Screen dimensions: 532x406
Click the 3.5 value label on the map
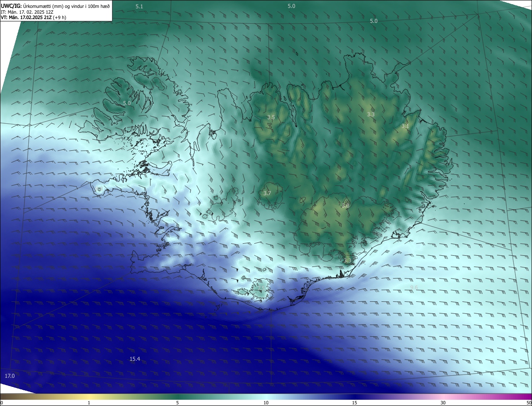coord(271,117)
